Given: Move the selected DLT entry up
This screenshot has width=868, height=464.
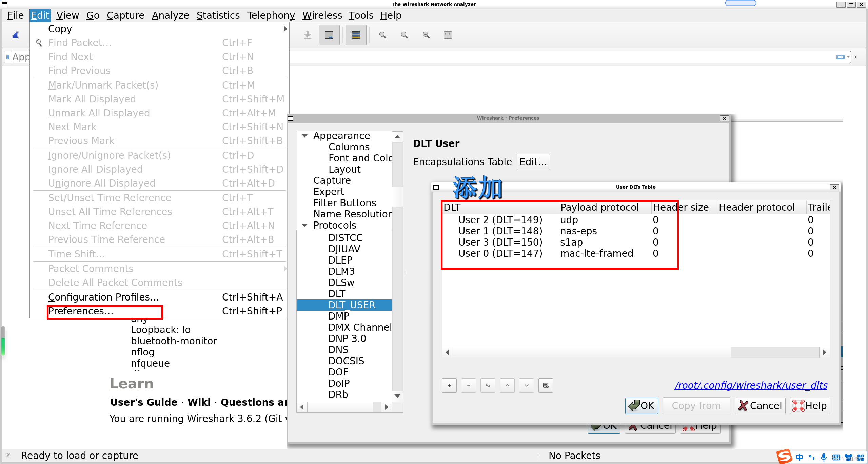Looking at the screenshot, I should point(507,385).
